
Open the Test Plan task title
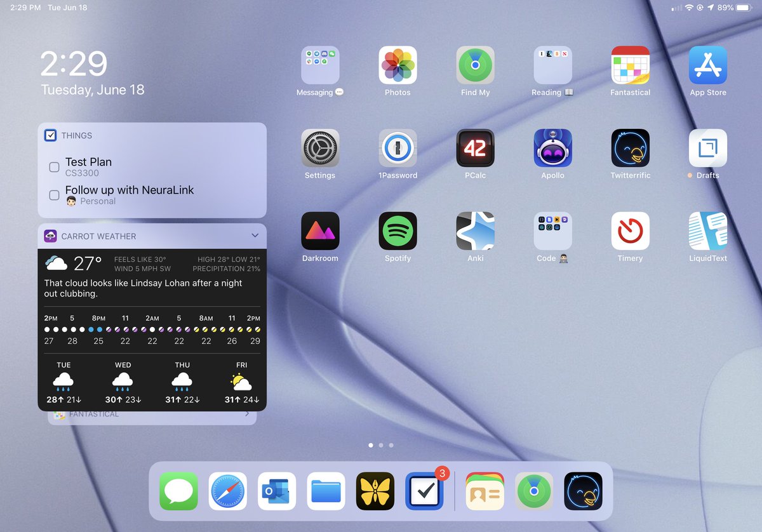(x=88, y=162)
